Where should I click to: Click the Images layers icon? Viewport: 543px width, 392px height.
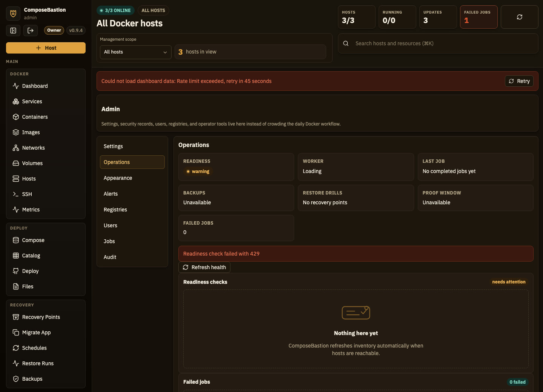tap(16, 132)
